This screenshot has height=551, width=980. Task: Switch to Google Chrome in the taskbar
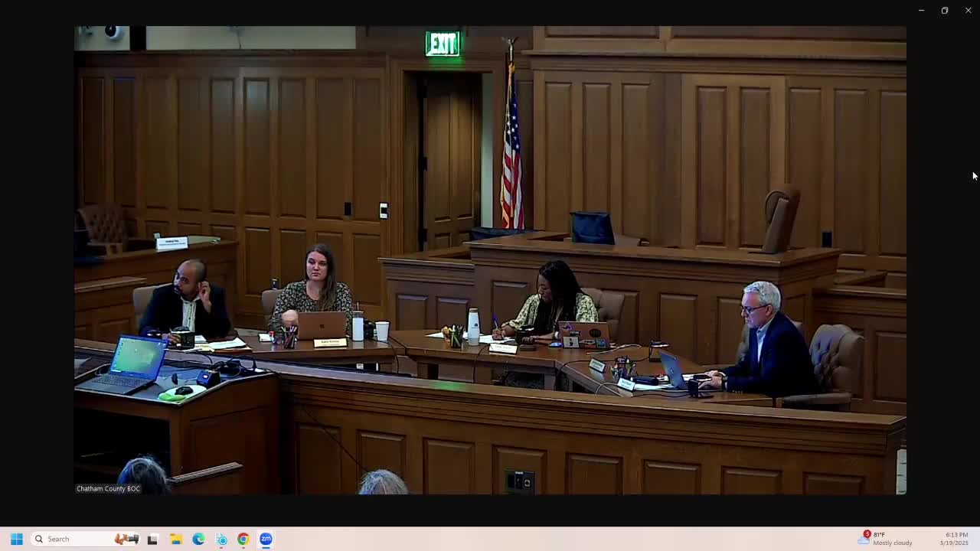(243, 540)
